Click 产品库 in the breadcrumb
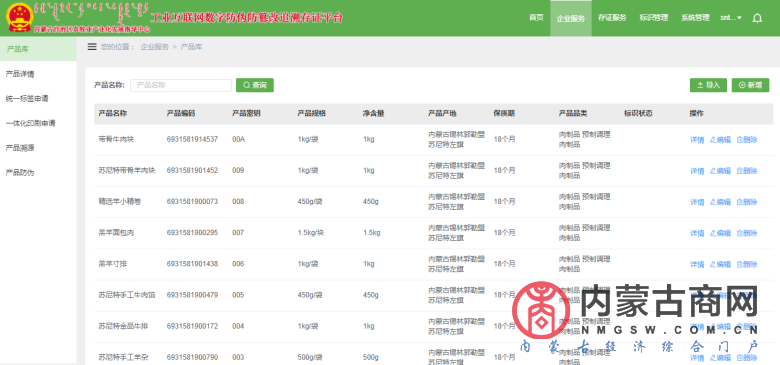The width and height of the screenshot is (780, 365). coord(191,47)
